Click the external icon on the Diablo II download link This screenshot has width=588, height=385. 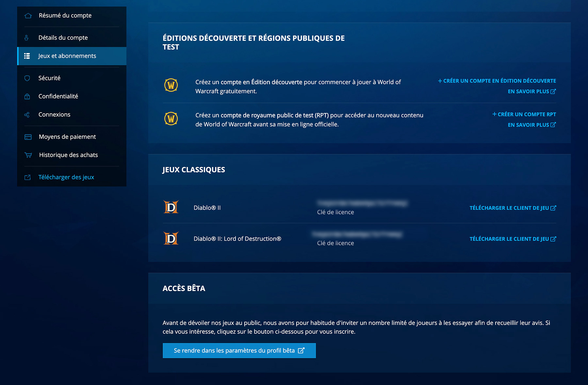(553, 208)
